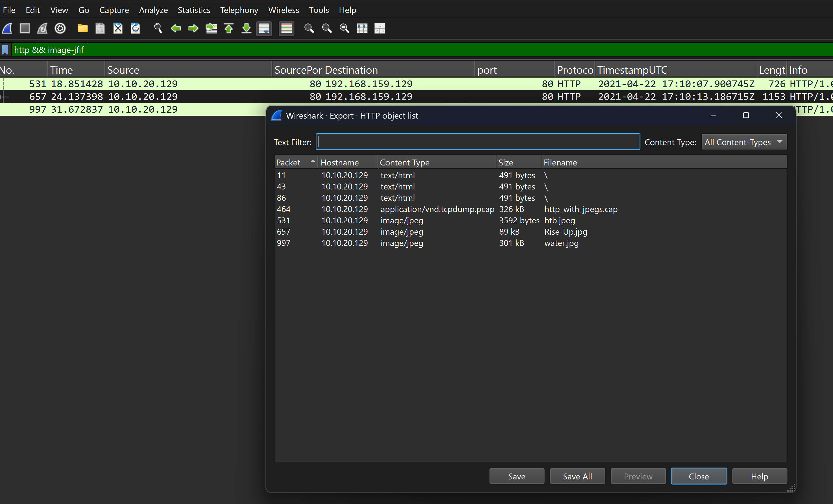Click the display filter bookmark icon
Viewport: 833px width, 504px height.
(5, 50)
